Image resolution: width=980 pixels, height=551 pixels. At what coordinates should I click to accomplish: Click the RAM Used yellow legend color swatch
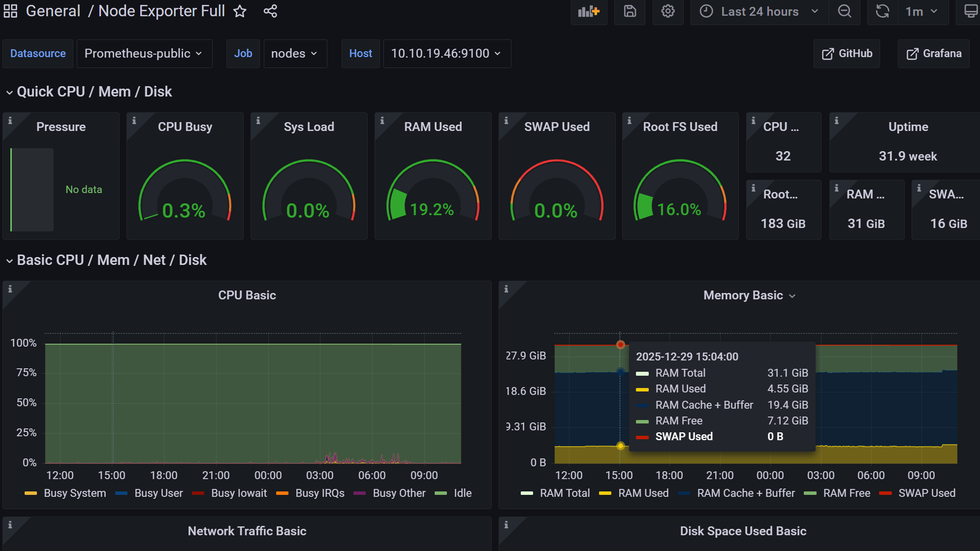605,493
